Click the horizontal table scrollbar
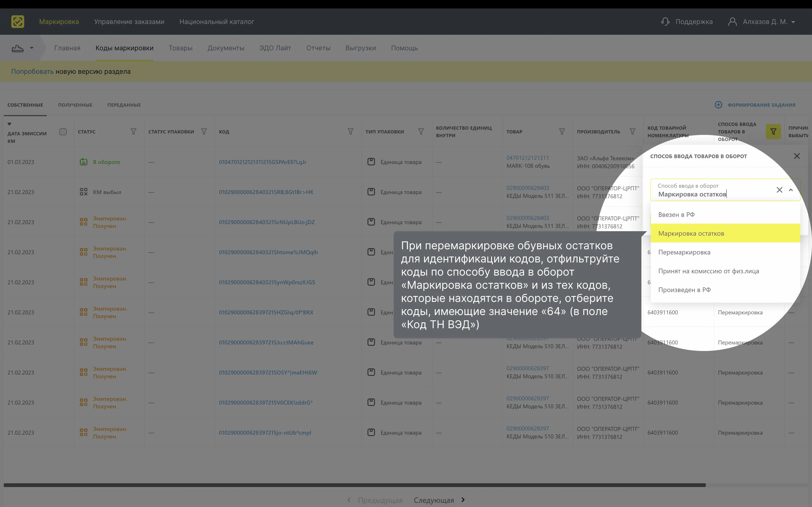 355,485
